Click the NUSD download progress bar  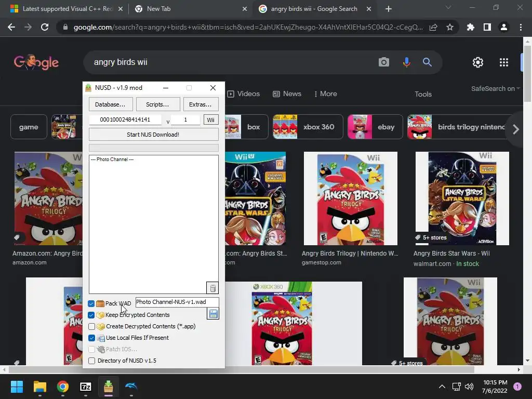(x=153, y=148)
